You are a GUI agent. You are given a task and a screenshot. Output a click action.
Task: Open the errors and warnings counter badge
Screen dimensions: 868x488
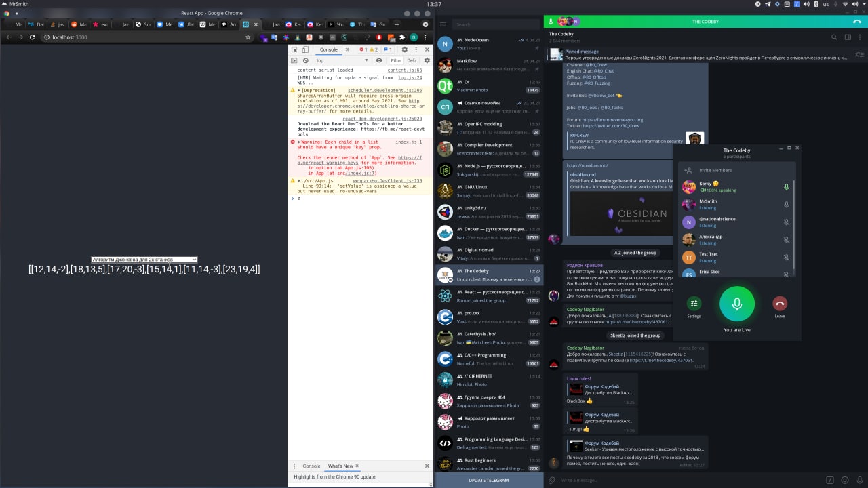pyautogui.click(x=368, y=49)
